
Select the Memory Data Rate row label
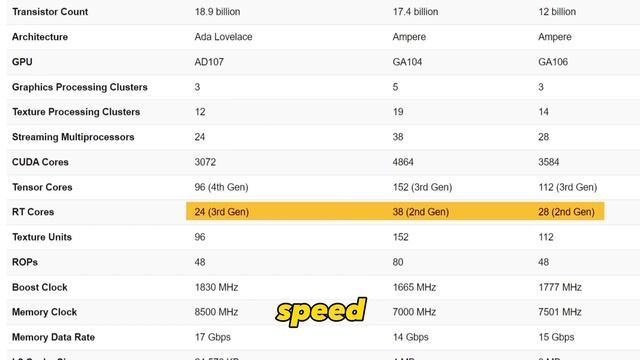[x=53, y=337]
